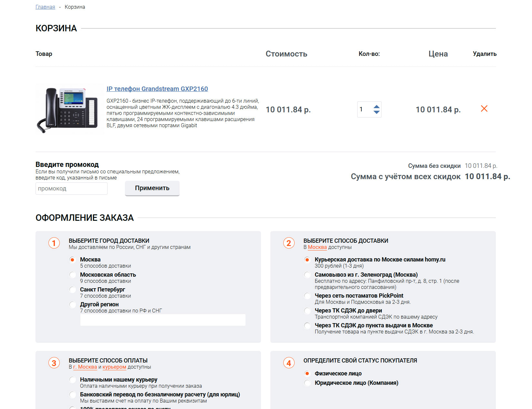Click the Сумма без скидки label

point(434,166)
